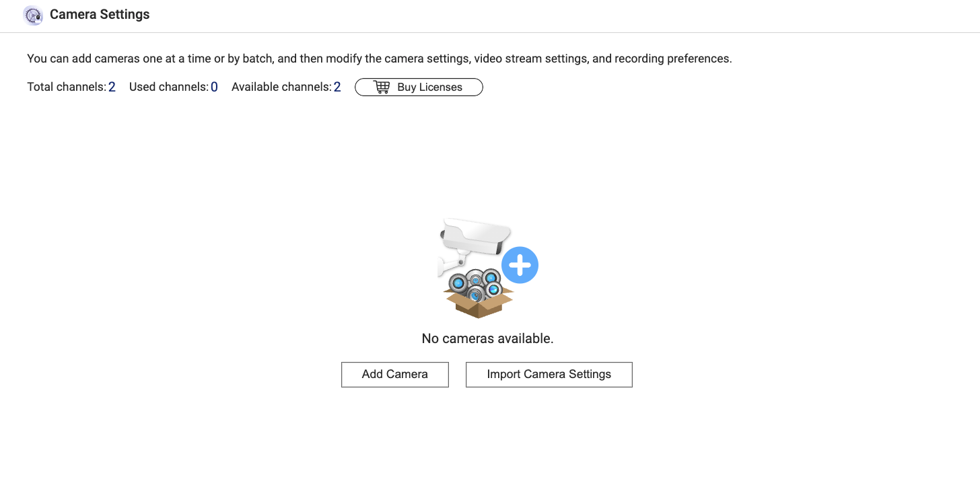Image resolution: width=980 pixels, height=481 pixels.
Task: Click the Total channels label
Action: click(x=66, y=87)
